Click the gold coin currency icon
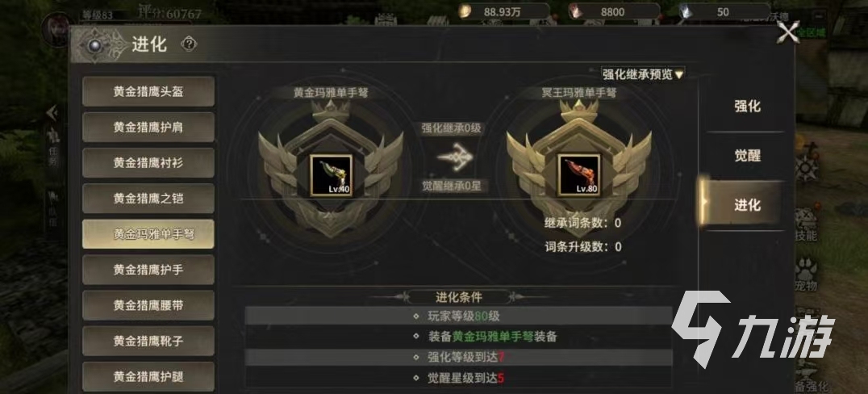The height and width of the screenshot is (394, 868). [x=465, y=11]
